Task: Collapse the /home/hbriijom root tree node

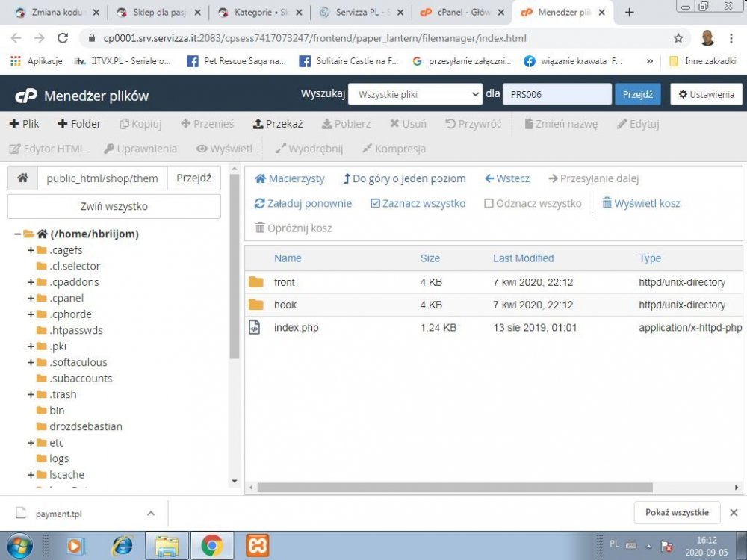Action: (18, 234)
